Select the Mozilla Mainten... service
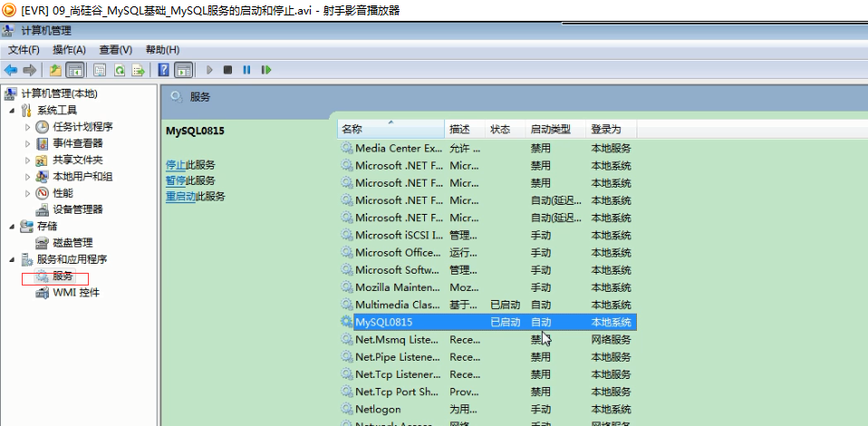868x426 pixels. tap(397, 287)
